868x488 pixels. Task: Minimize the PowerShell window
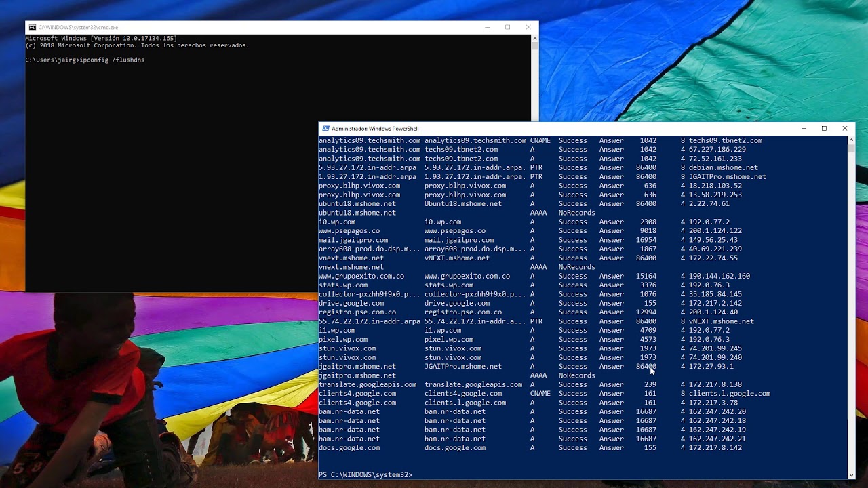pos(804,128)
